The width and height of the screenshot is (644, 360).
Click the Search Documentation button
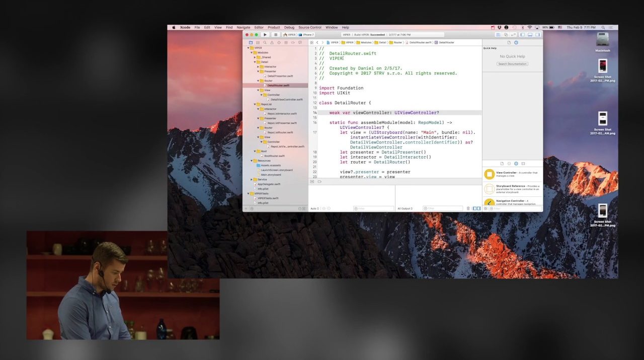(x=512, y=64)
